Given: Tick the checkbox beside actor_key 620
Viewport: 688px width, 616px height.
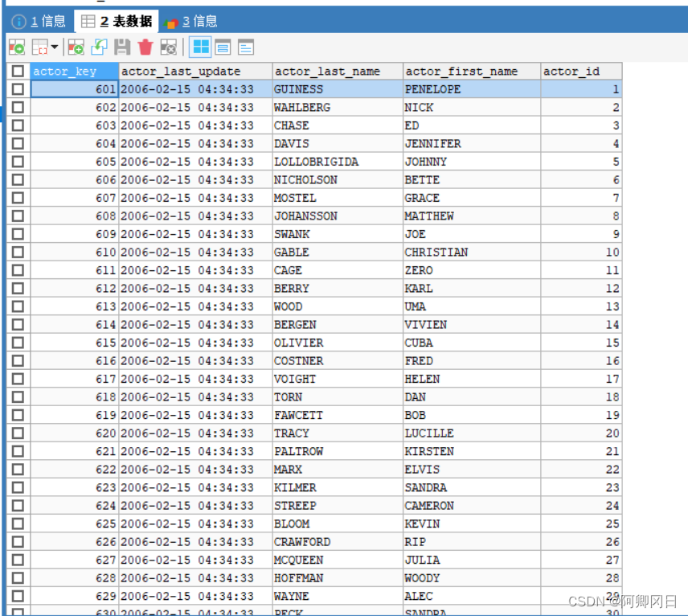Looking at the screenshot, I should tap(18, 433).
